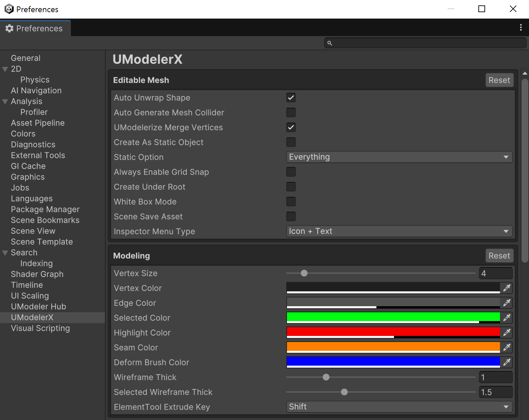The width and height of the screenshot is (529, 420).
Task: Open the orange Seam Color swatch
Action: pos(393,347)
